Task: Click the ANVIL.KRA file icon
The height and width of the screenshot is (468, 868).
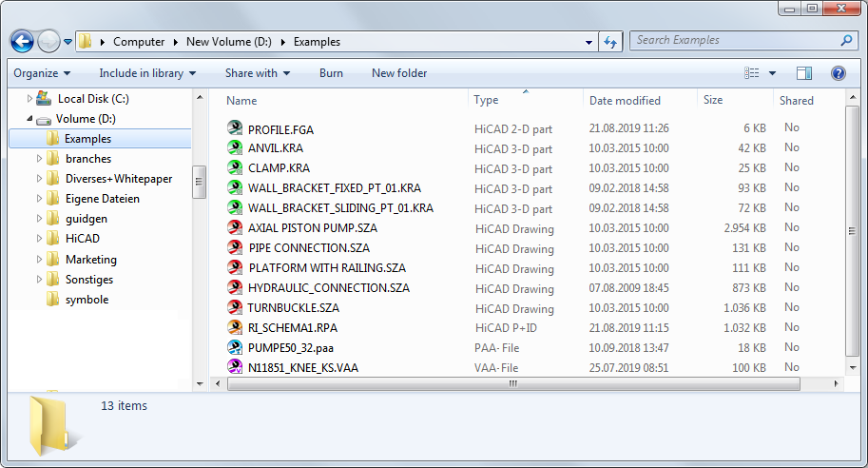Action: [x=235, y=147]
